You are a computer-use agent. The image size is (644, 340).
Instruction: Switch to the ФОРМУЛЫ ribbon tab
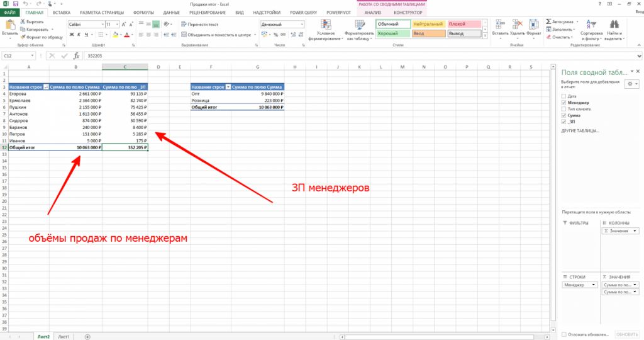(x=143, y=13)
